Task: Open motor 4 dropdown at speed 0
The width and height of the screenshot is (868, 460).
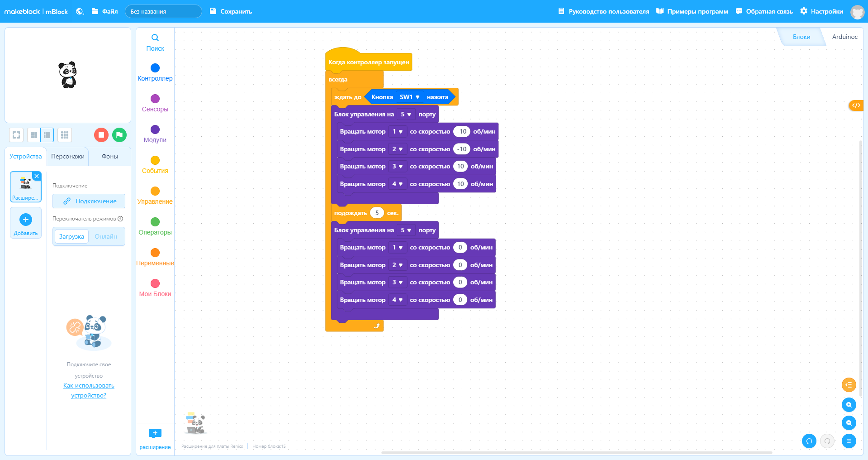Action: pos(397,300)
